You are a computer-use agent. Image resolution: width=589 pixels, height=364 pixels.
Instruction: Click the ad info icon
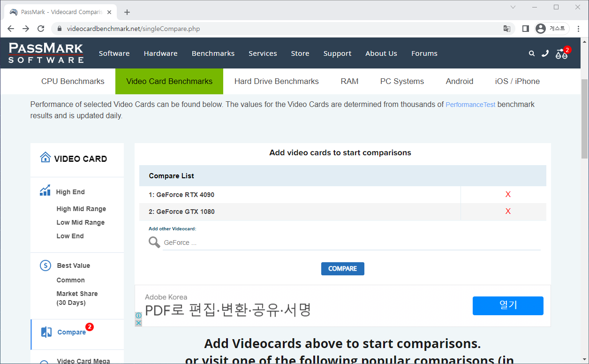click(138, 316)
